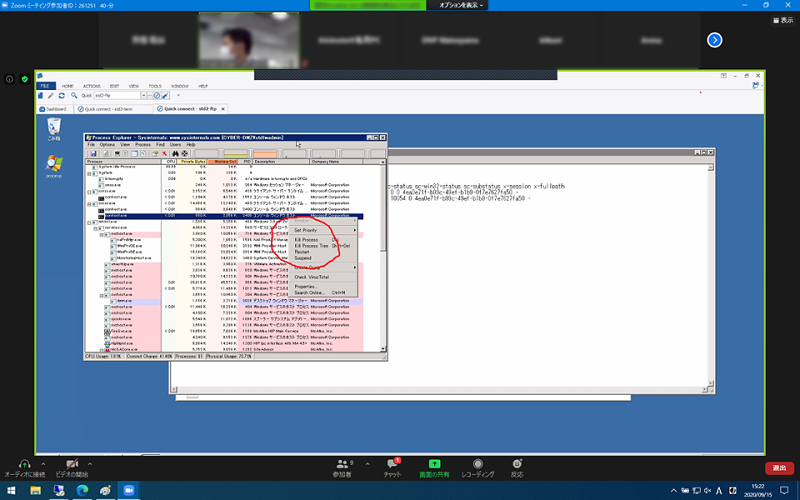Open the Zoom reactions icon

click(517, 464)
